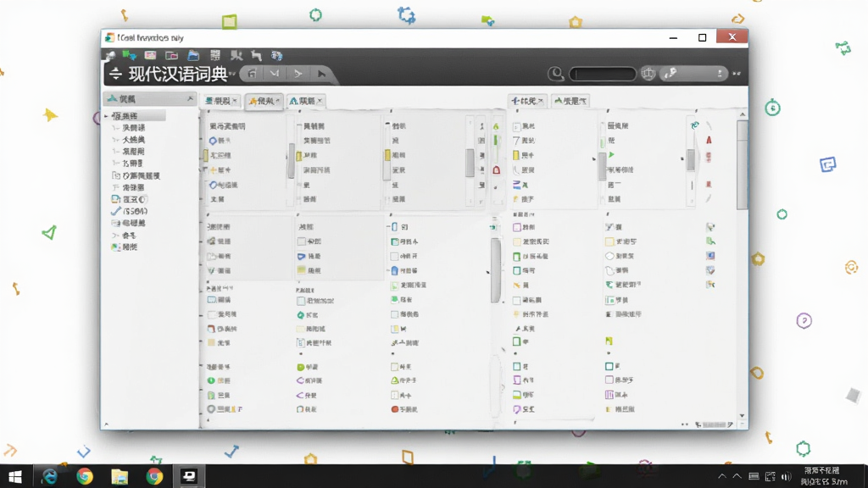Open the blue folder icon in toolbar
Image resolution: width=868 pixels, height=488 pixels.
pyautogui.click(x=193, y=55)
